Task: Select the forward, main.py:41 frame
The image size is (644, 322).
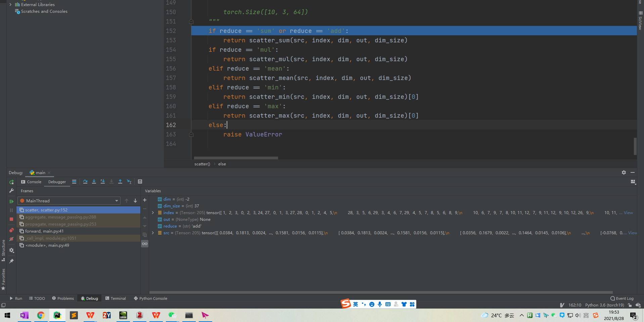Action: pos(78,231)
